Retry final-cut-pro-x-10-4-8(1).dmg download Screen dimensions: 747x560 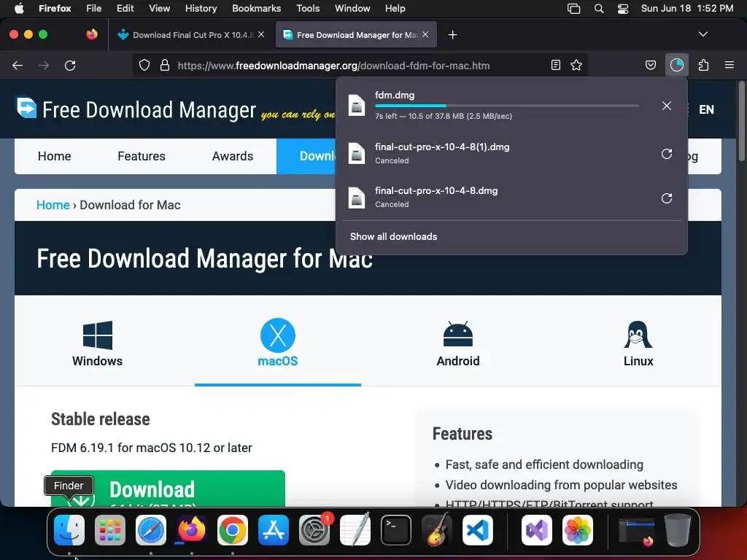667,154
